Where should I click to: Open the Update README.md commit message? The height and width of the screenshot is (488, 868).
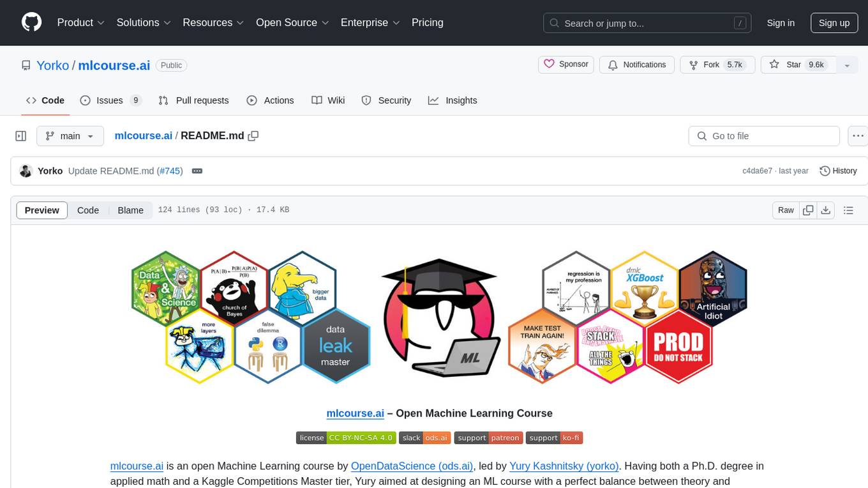[111, 171]
